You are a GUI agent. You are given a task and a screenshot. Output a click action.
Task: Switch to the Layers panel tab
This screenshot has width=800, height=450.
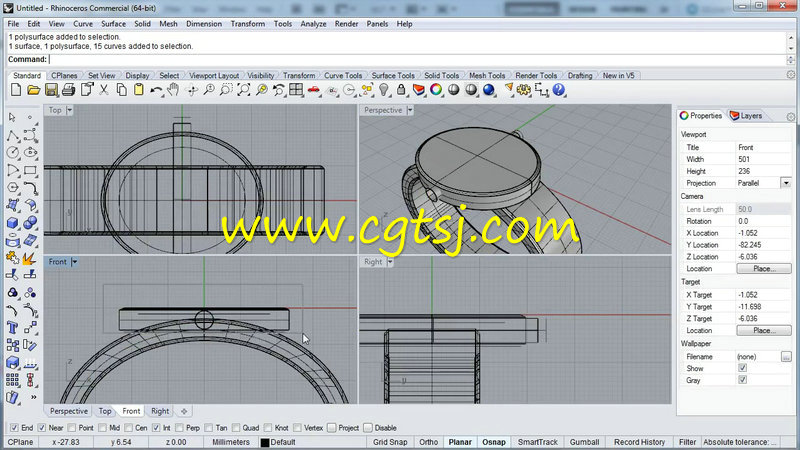click(746, 116)
